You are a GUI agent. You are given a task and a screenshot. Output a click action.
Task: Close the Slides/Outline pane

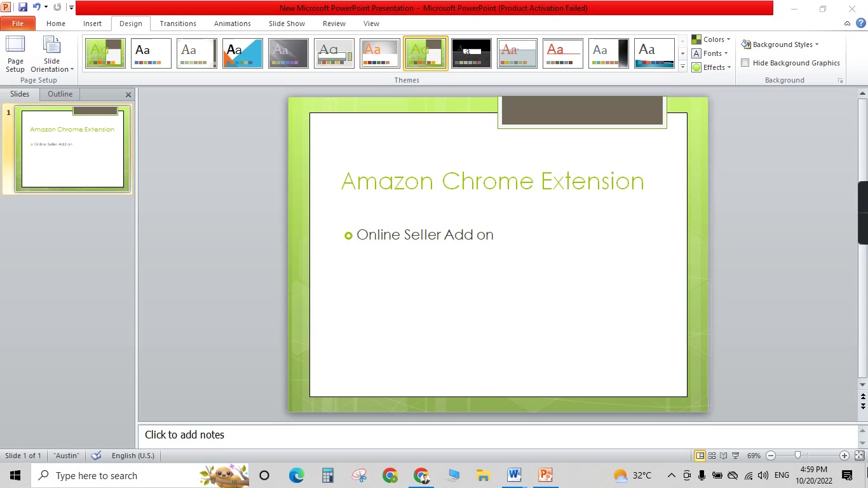[128, 95]
